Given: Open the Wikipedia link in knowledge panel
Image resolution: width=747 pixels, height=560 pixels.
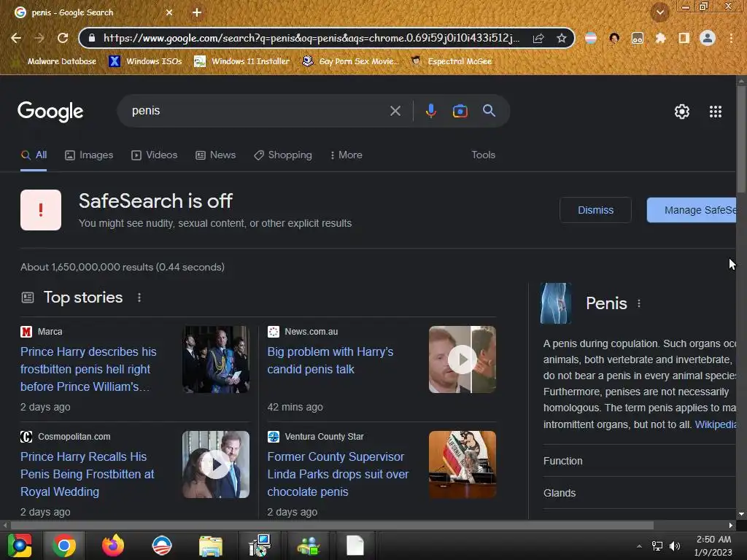Looking at the screenshot, I should (x=716, y=425).
